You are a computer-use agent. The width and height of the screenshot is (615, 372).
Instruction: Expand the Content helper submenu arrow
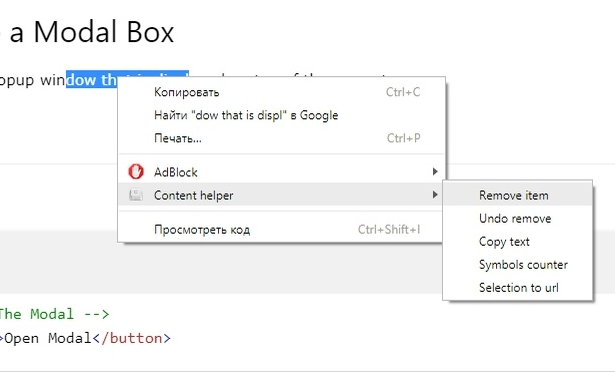(x=435, y=195)
